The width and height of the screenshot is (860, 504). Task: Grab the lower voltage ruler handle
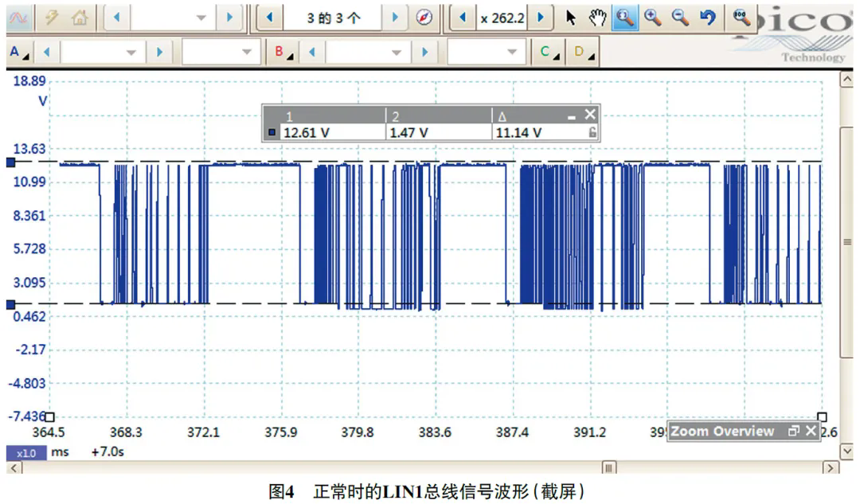(x=10, y=304)
